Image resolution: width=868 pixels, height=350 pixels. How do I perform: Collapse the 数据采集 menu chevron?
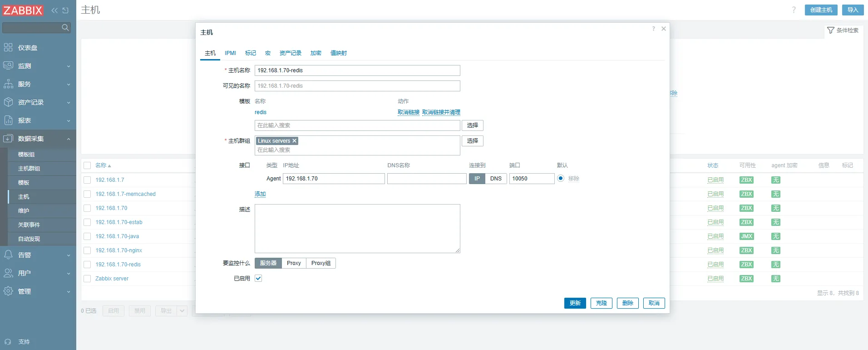[x=69, y=139]
